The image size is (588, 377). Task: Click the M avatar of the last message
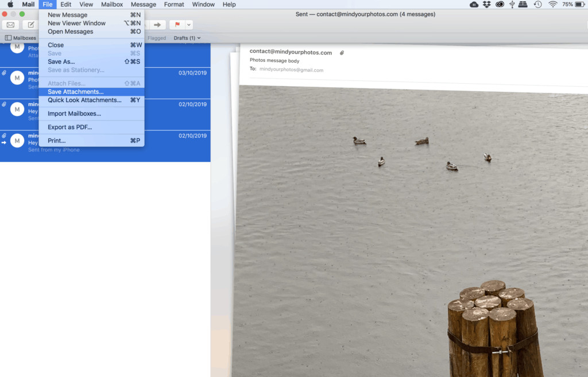(17, 141)
